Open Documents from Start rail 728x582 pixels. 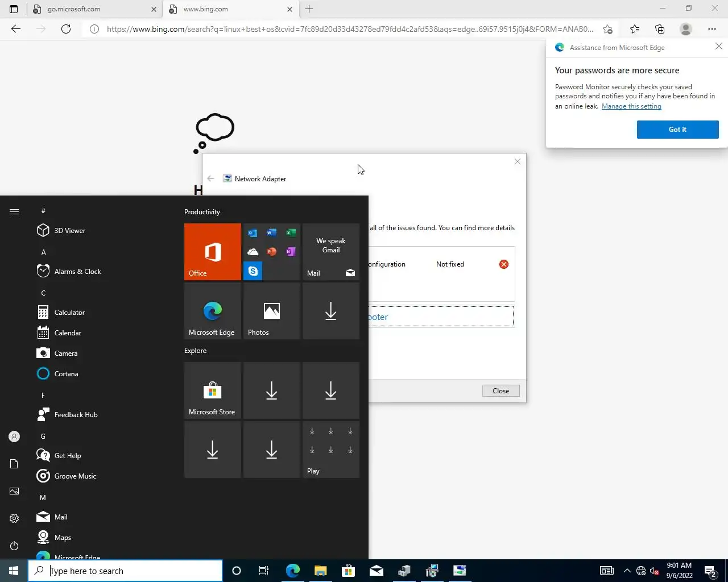pyautogui.click(x=14, y=464)
